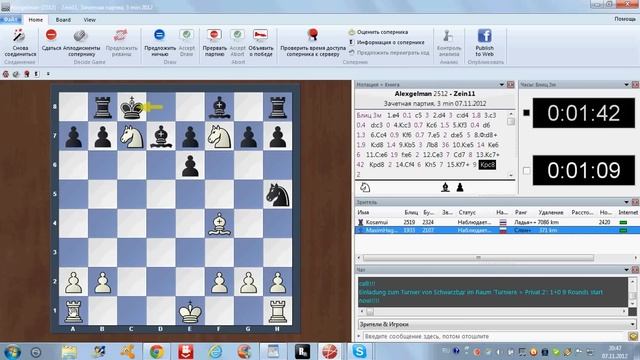Click second quick-access toolbar icon under ribbon
Screen dimensions: 640x360
tap(16, 74)
